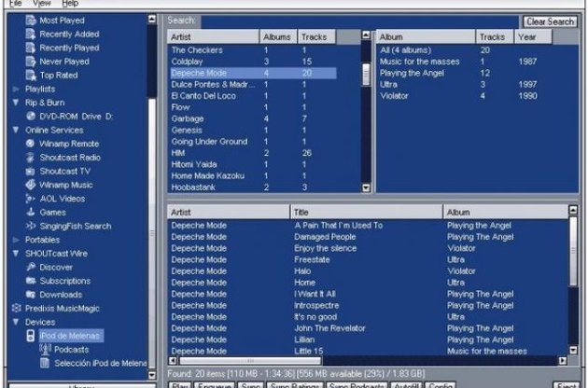The width and height of the screenshot is (588, 388).
Task: Click the sidebar tree scroll-down arrow
Action: click(x=152, y=375)
